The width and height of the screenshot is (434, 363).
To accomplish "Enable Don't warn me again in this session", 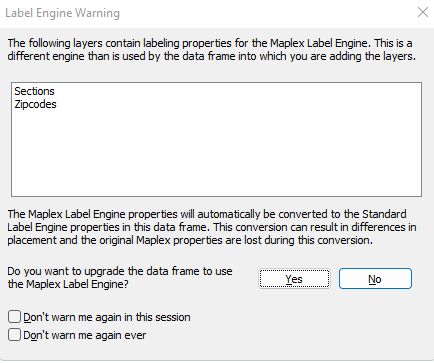I will point(14,317).
